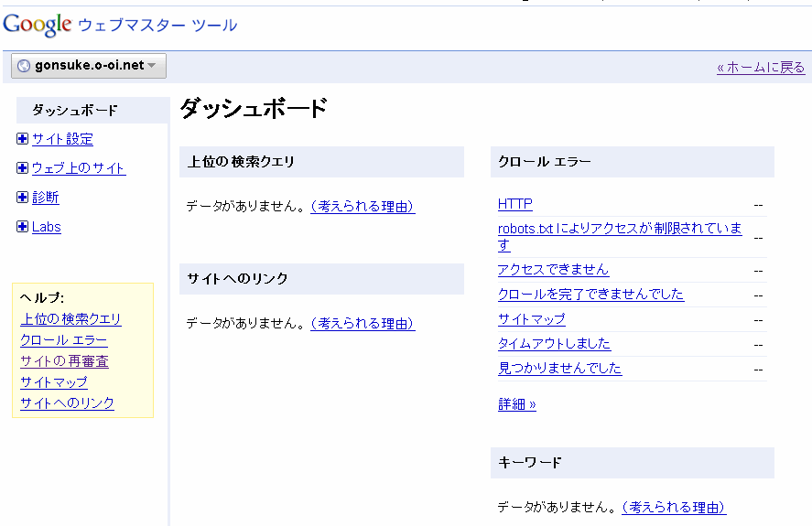Open the アクセスできません crawl error link
The width and height of the screenshot is (812, 526).
553,269
